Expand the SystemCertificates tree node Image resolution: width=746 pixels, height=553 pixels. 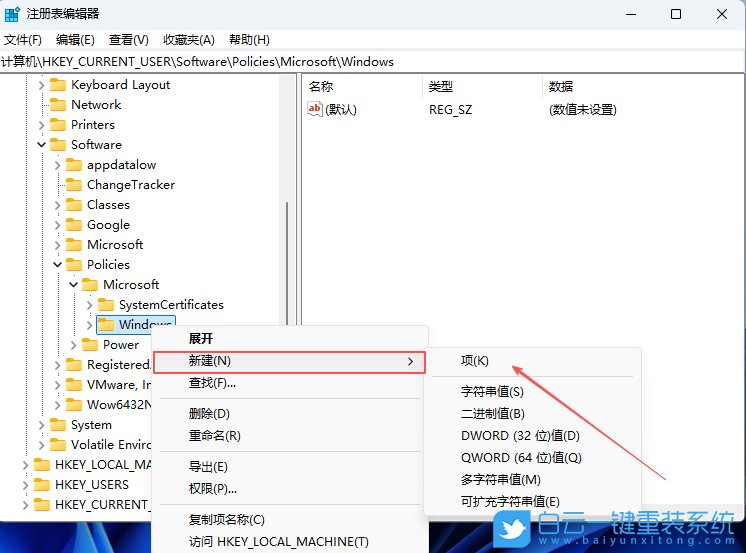coord(89,305)
